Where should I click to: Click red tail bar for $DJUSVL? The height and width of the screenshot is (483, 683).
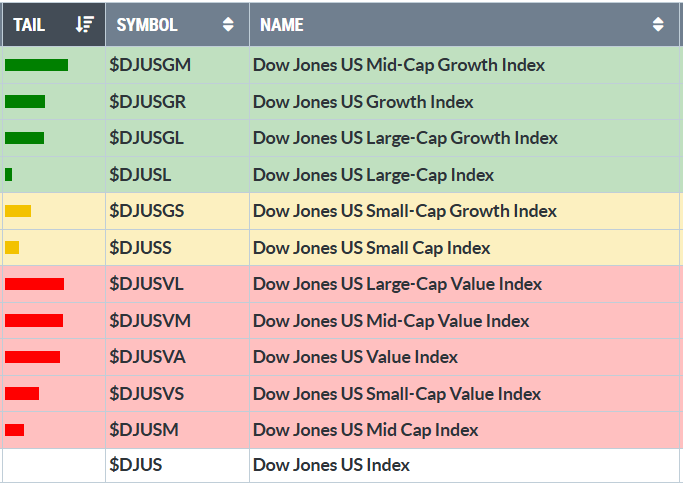(34, 284)
